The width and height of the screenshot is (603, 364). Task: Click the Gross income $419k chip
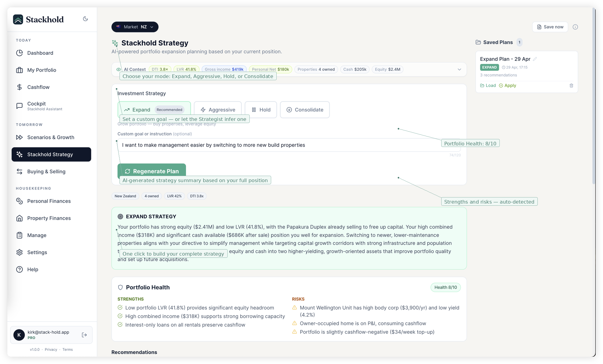224,69
